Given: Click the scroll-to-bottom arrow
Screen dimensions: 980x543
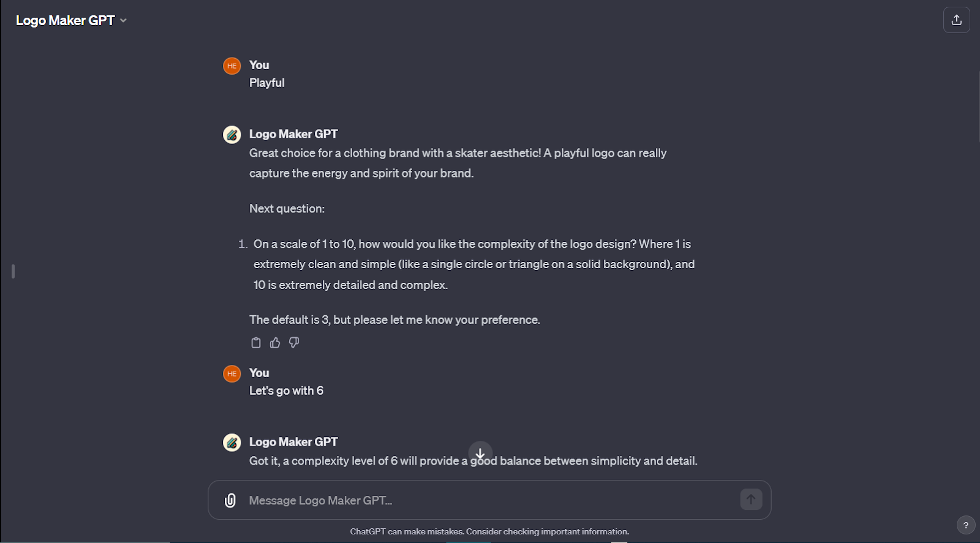Looking at the screenshot, I should pyautogui.click(x=480, y=453).
